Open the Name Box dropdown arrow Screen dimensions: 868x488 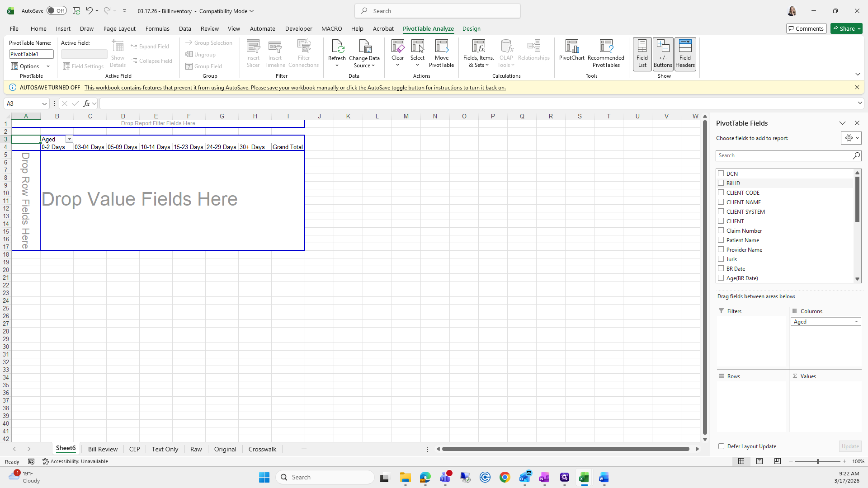44,104
